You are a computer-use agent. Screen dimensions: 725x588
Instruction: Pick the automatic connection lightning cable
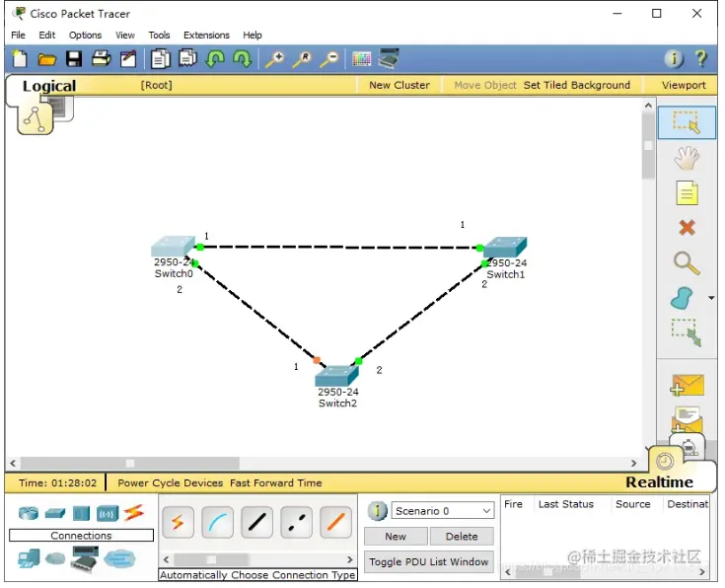pos(178,522)
